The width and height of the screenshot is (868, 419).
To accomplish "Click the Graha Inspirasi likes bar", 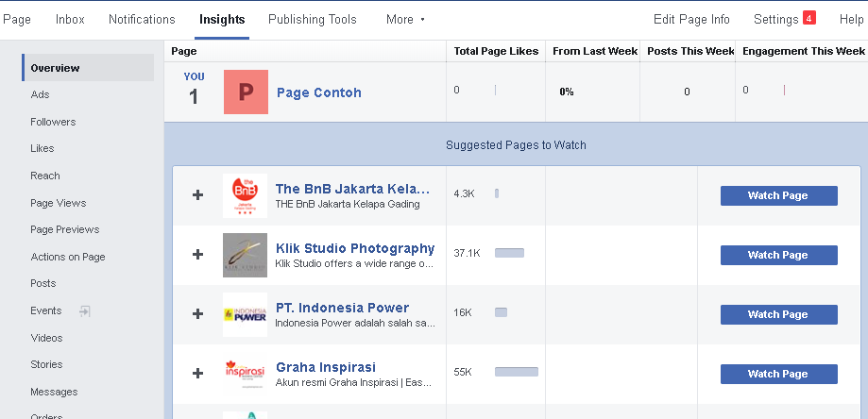I will [516, 372].
